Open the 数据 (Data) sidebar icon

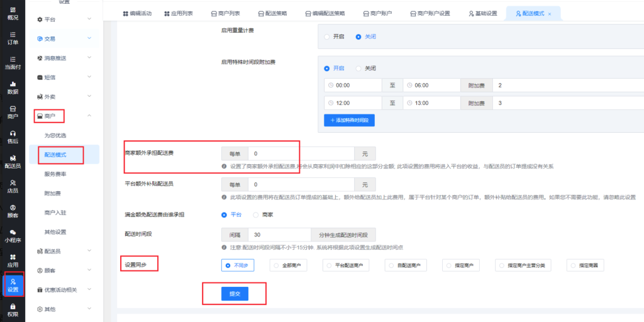coord(13,87)
